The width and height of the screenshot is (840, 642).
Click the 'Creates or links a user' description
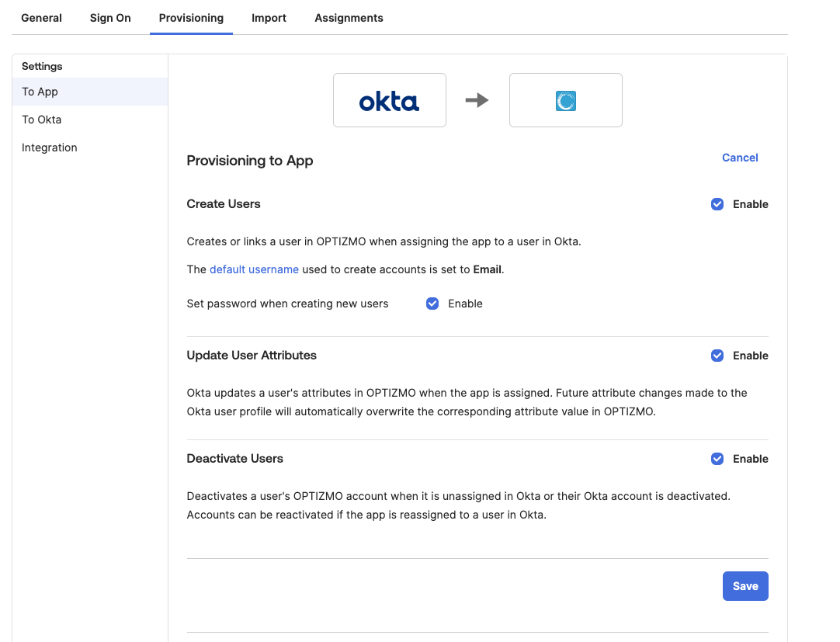pyautogui.click(x=384, y=241)
